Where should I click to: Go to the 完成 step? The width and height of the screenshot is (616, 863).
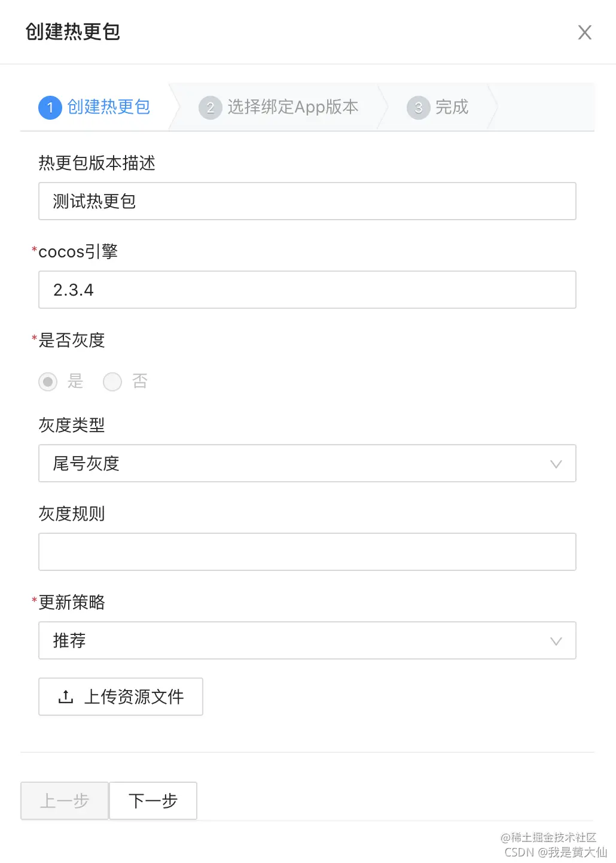pos(453,108)
